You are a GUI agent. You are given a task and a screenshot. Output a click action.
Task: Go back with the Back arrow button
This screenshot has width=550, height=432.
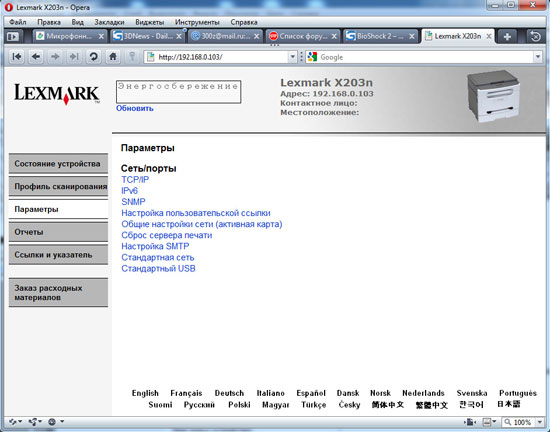tap(36, 56)
